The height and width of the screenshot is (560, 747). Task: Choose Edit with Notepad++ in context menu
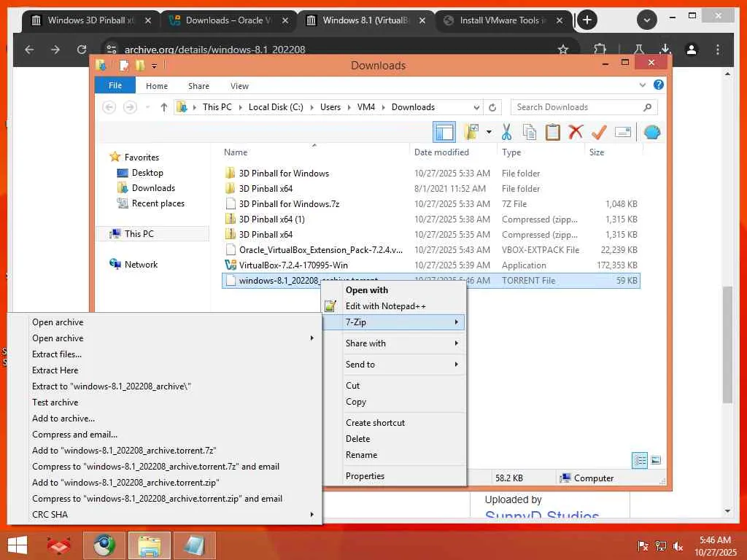395,306
